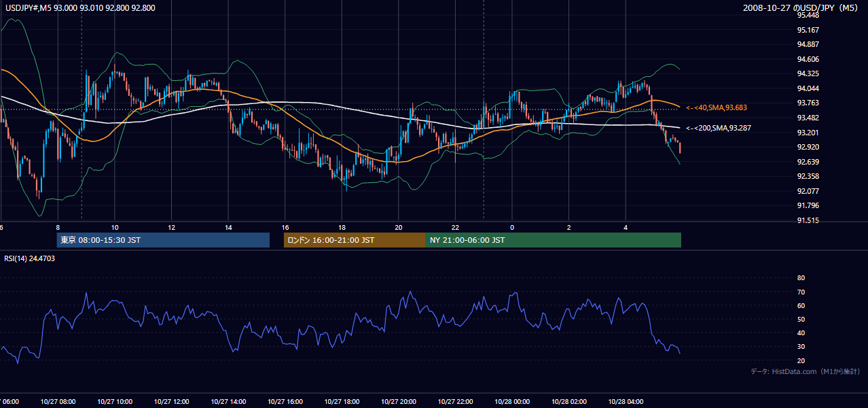Click the 10/27 16:00 date label

click(x=285, y=402)
